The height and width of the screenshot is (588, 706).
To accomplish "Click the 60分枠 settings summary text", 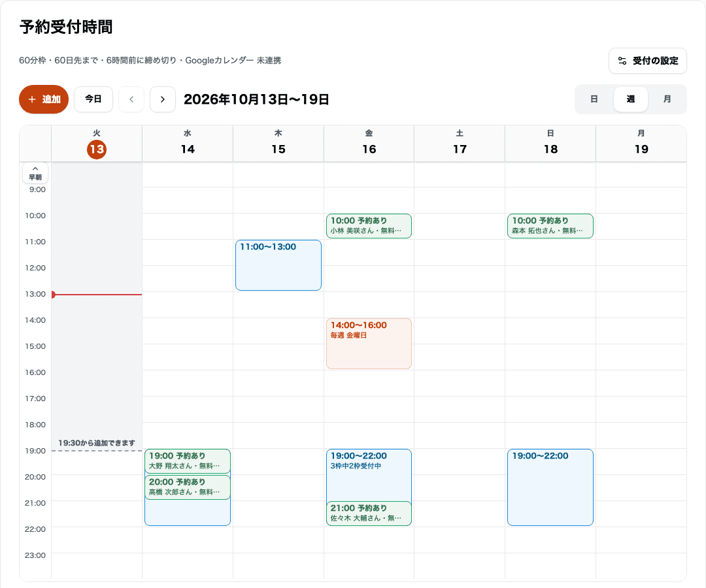I will [150, 60].
